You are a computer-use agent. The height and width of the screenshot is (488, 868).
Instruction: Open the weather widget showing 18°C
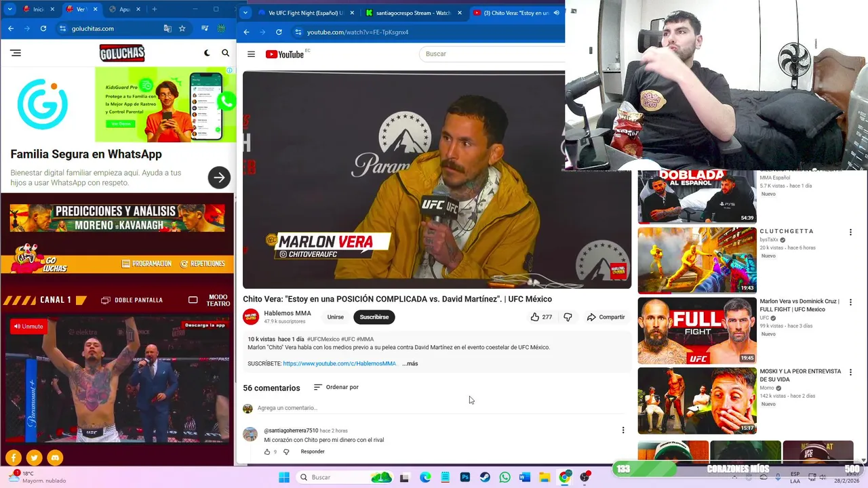click(x=37, y=477)
